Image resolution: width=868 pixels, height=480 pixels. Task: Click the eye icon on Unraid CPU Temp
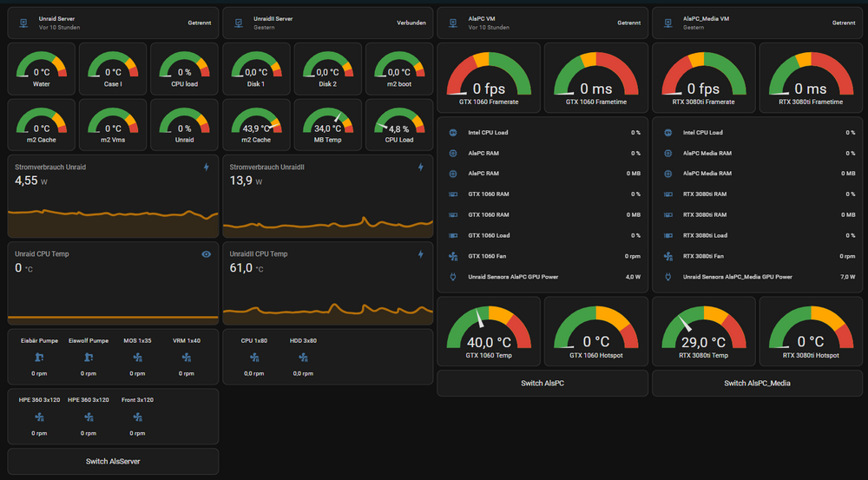(x=206, y=254)
